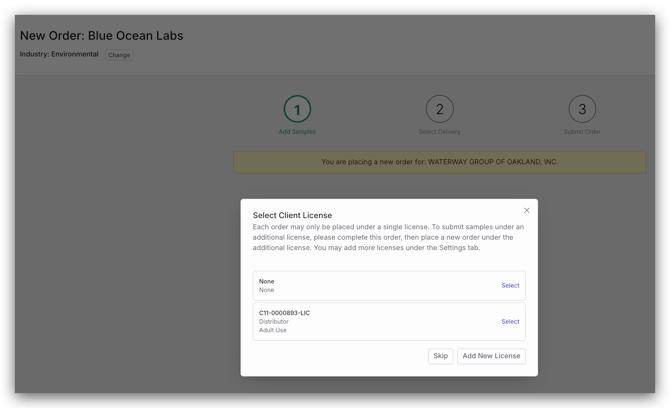The height and width of the screenshot is (408, 670).
Task: Go to the Select Delivery step label
Action: [x=439, y=132]
